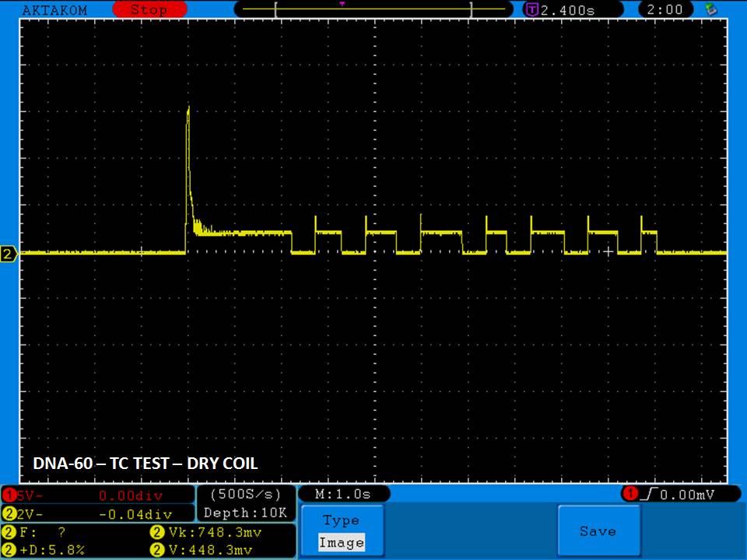Click the USB connection icon
Screen dimensions: 747x560
coord(710,9)
